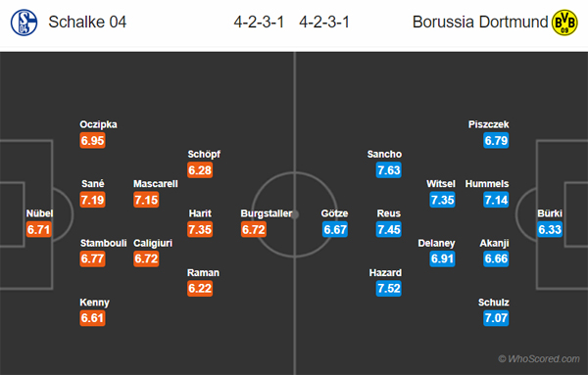Click the Burgstaller player name

267,213
